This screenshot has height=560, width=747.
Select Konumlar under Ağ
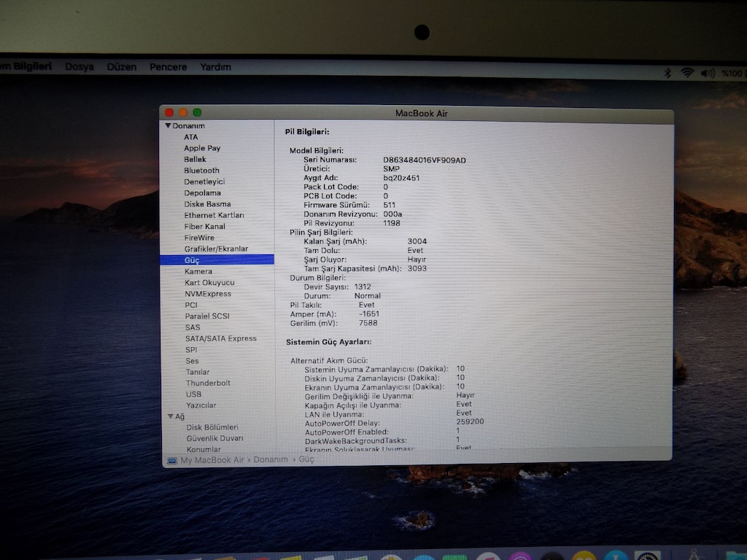(204, 449)
